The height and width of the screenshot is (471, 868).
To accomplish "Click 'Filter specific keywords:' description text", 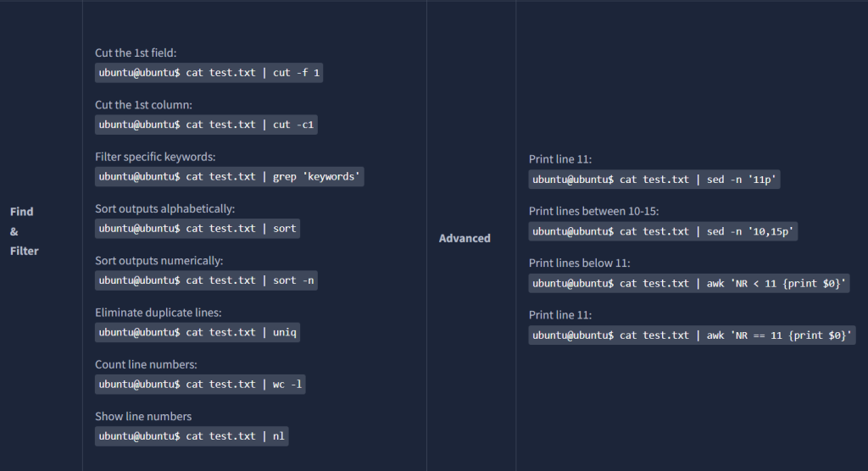I will coord(155,157).
